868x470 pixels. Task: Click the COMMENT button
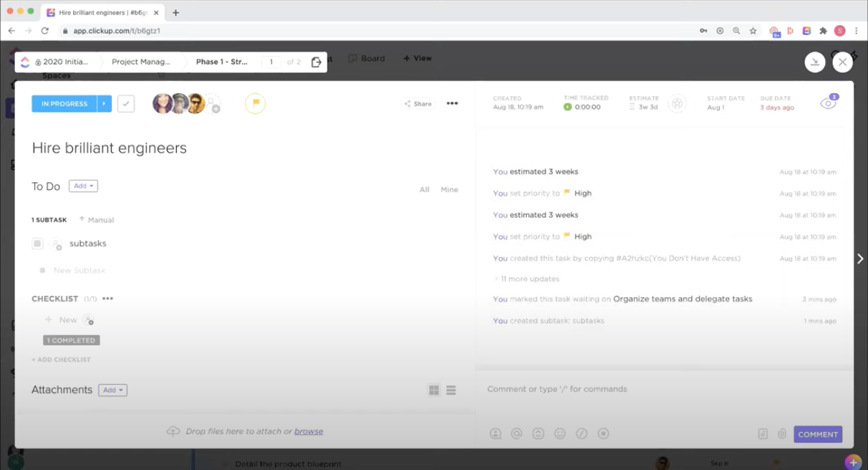(x=817, y=434)
